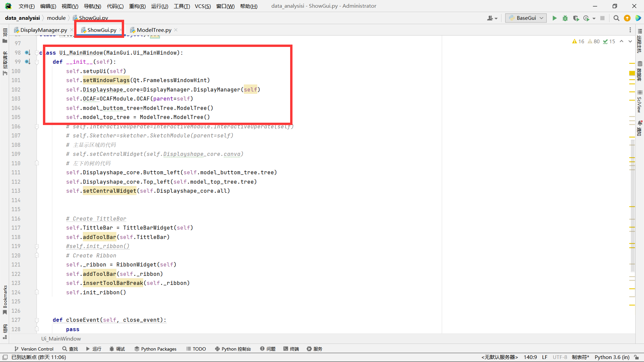Click LF line separator in status bar
The width and height of the screenshot is (644, 362).
545,357
